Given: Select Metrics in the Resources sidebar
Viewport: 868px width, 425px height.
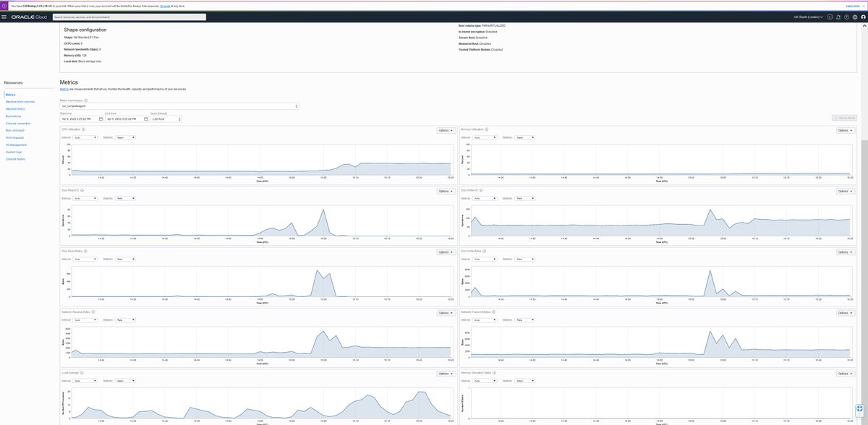Looking at the screenshot, I should [10, 95].
